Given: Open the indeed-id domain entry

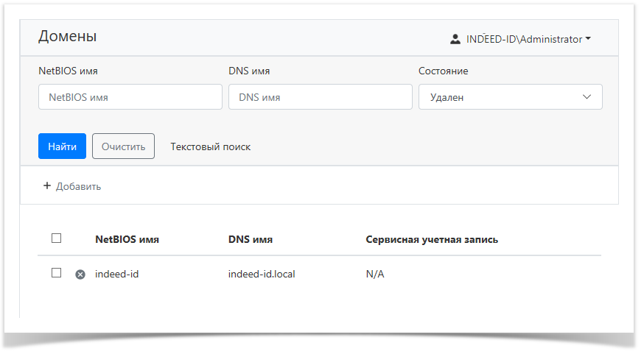Looking at the screenshot, I should (117, 275).
